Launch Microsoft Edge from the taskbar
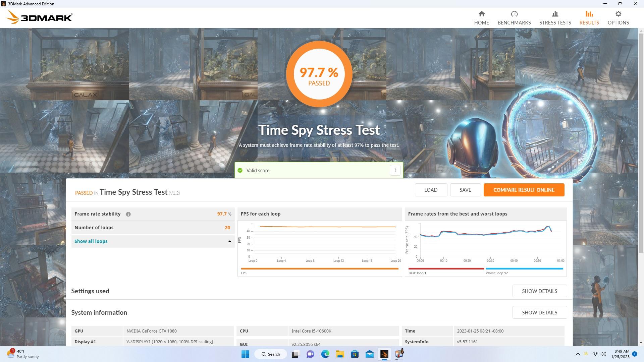644x362 pixels. point(325,354)
